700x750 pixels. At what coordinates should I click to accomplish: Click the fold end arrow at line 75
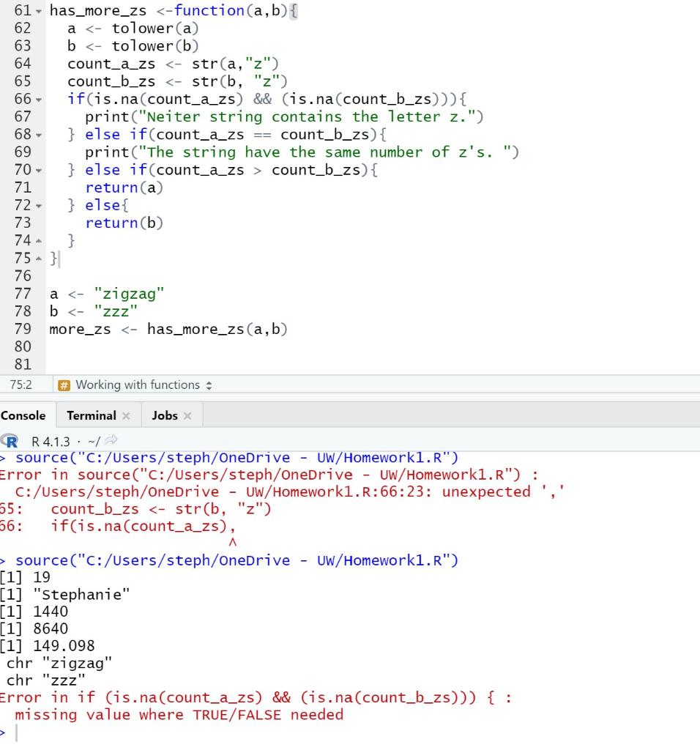point(39,259)
